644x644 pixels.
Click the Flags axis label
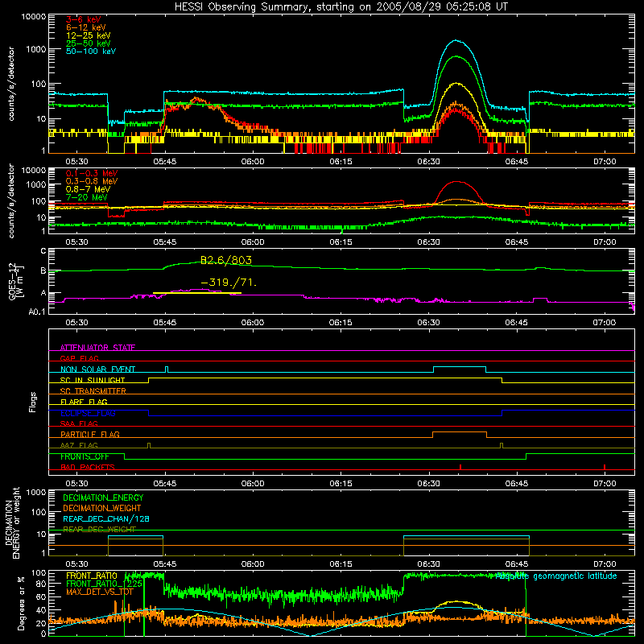32,402
